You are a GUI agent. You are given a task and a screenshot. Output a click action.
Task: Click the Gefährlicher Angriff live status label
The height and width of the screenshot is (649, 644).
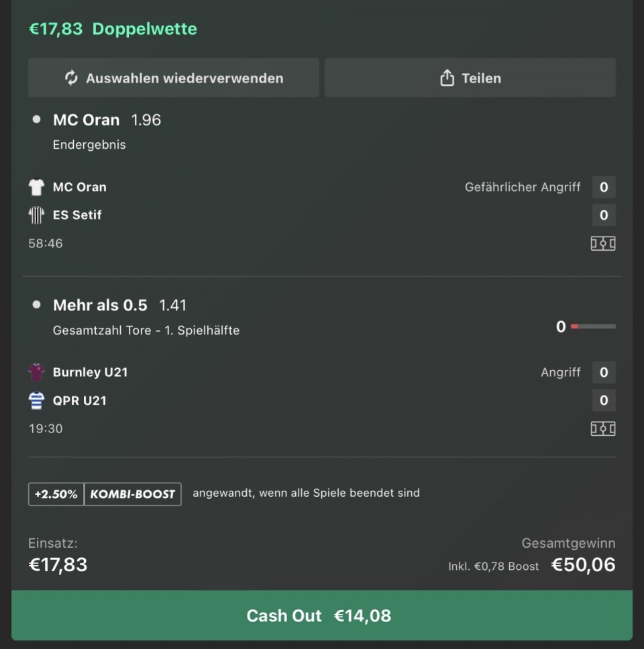tap(523, 187)
